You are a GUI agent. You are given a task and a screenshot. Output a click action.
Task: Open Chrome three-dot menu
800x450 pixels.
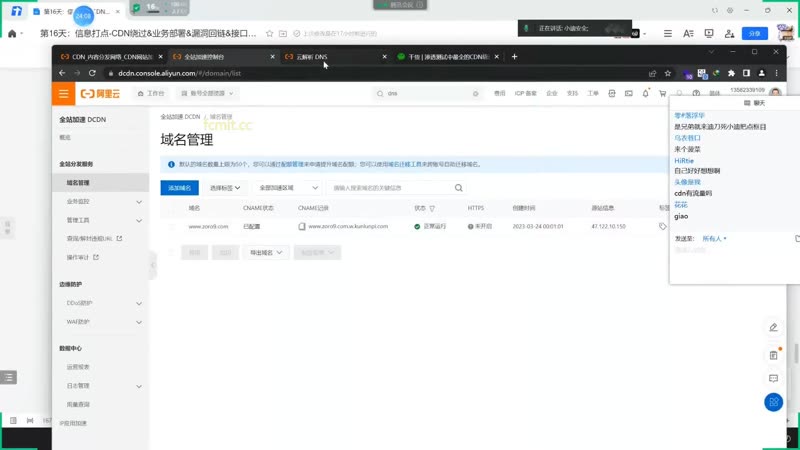coord(777,73)
